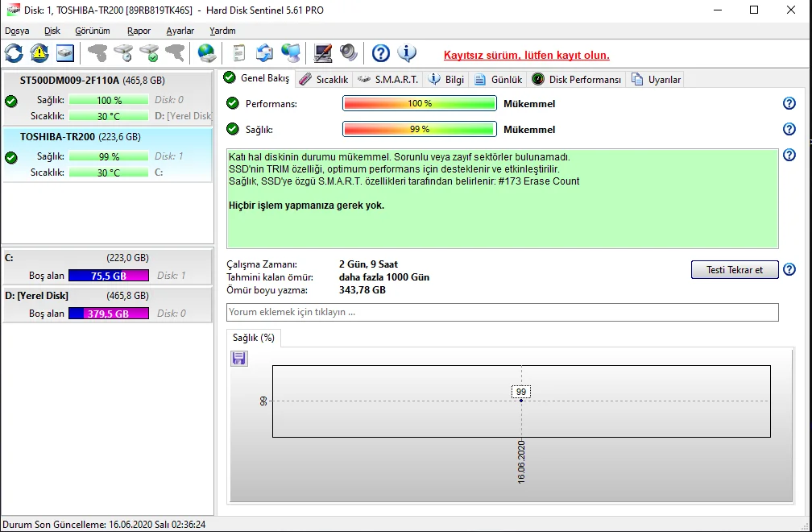Screen dimensions: 812x532
Task: Switch to the Genel Bakış tab
Action: coord(257,78)
